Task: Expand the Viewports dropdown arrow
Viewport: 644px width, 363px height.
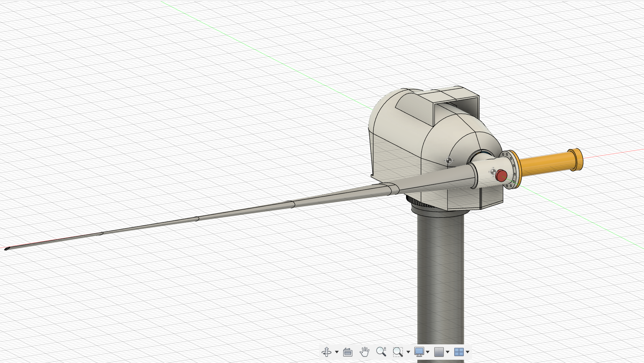Action: point(467,352)
